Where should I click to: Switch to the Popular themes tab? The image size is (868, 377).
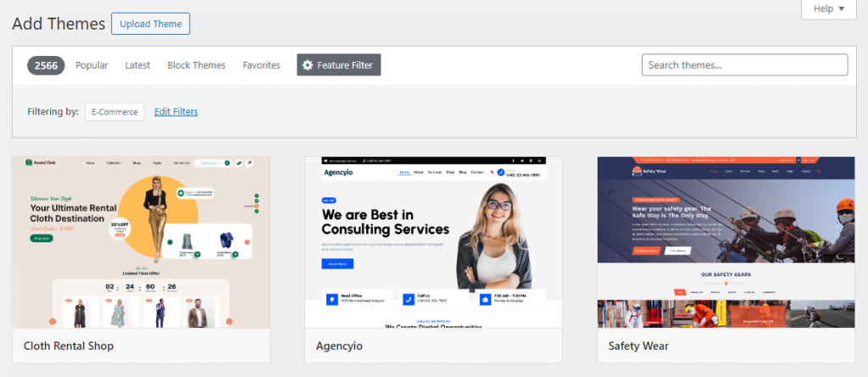click(92, 65)
